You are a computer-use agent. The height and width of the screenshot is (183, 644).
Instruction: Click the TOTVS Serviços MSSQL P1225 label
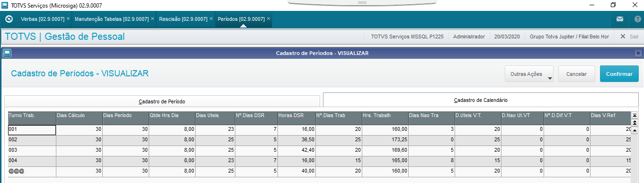click(407, 37)
